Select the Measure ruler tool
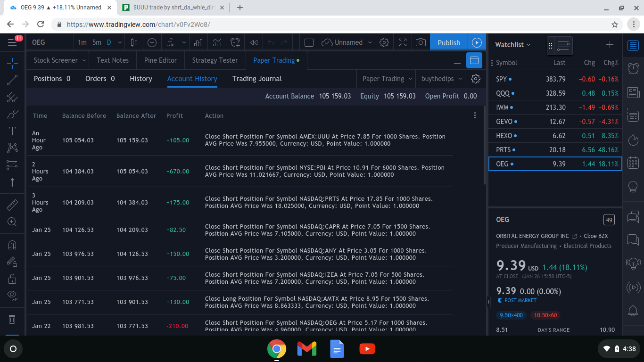 coord(12,205)
